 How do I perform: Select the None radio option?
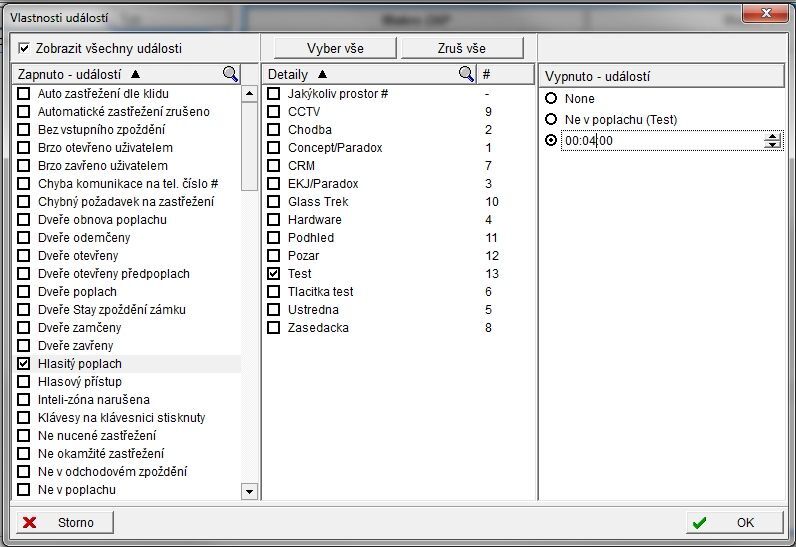coord(551,99)
